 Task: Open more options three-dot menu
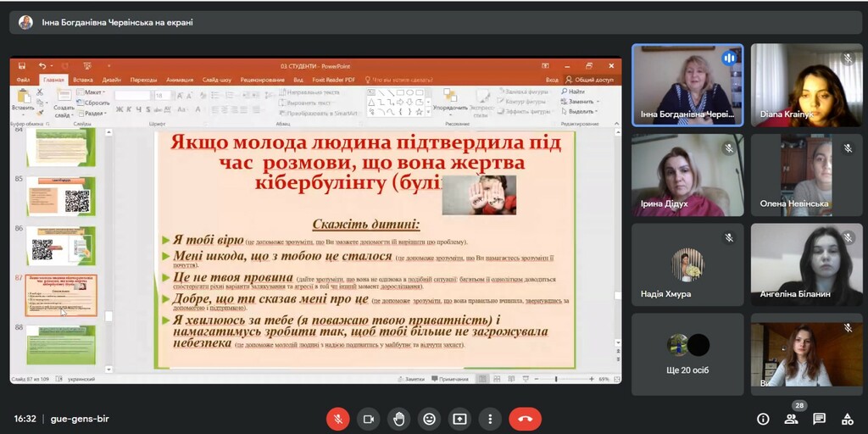490,419
